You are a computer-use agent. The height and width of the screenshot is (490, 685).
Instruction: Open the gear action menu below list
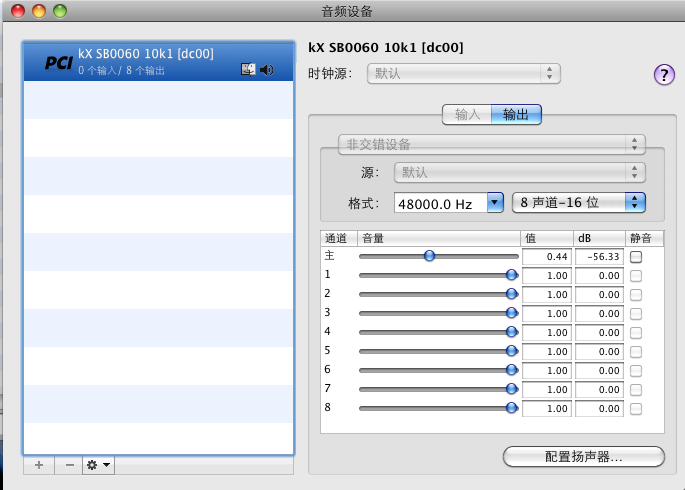click(98, 465)
